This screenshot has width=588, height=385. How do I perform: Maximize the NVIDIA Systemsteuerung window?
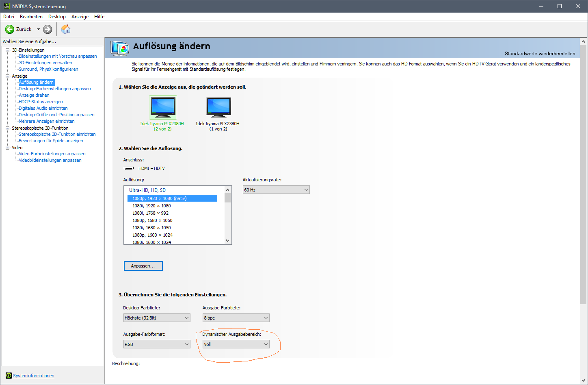[559, 6]
